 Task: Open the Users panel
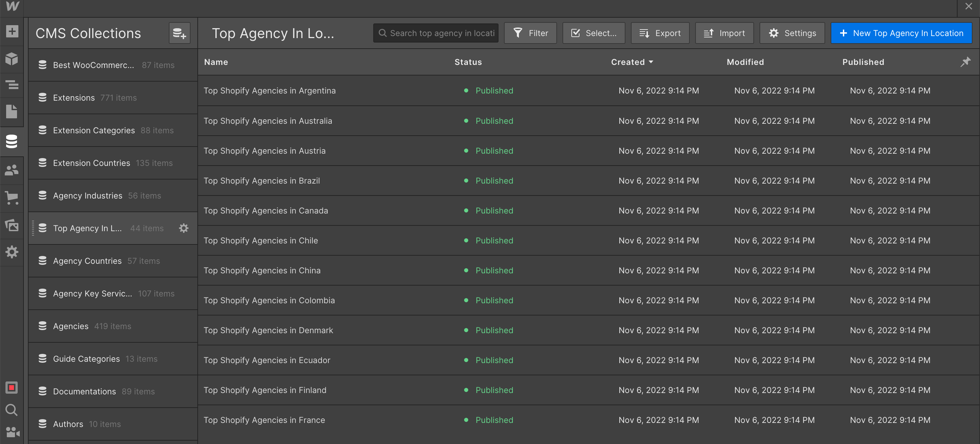(x=12, y=170)
